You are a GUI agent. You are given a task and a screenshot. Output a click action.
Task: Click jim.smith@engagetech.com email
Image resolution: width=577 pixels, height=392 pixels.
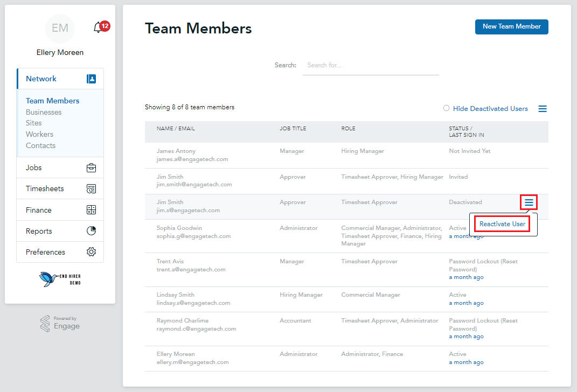point(194,185)
